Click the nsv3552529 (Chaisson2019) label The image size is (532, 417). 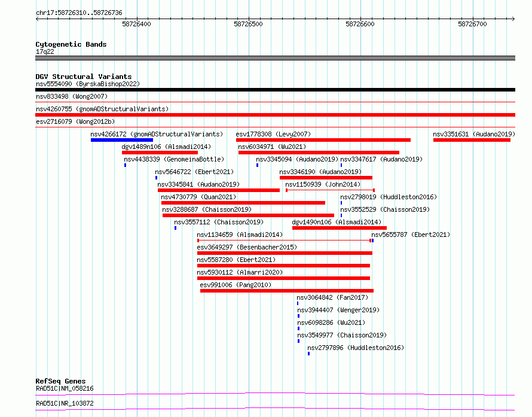click(x=385, y=209)
